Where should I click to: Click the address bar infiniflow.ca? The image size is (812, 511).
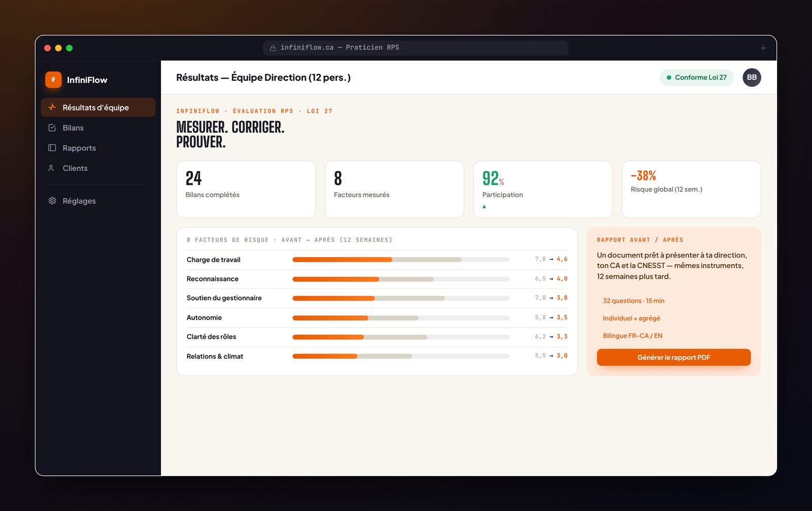click(x=416, y=48)
